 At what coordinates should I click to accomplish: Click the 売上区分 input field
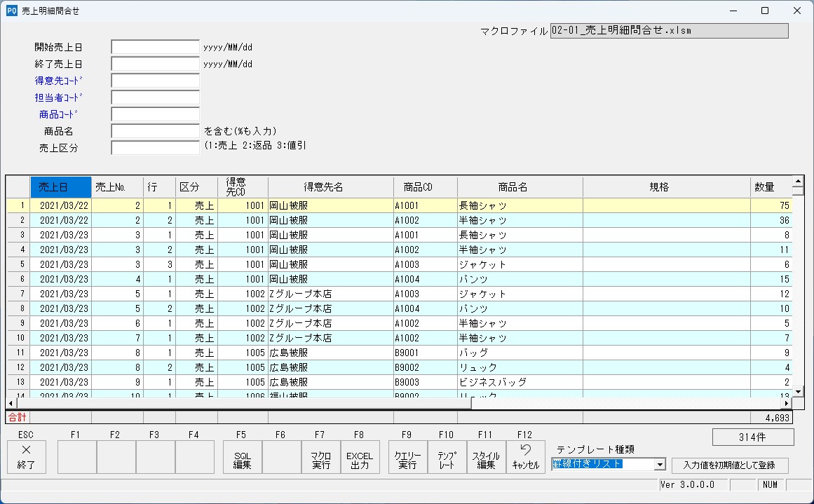point(155,148)
